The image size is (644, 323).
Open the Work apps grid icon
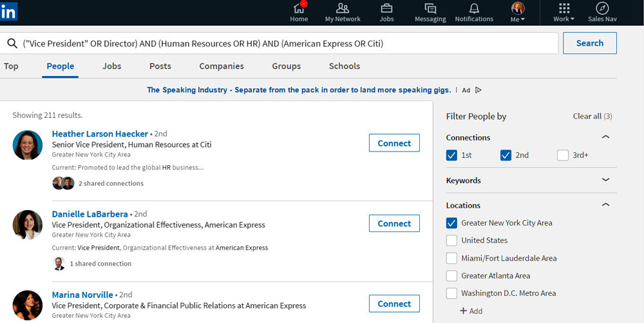click(564, 8)
